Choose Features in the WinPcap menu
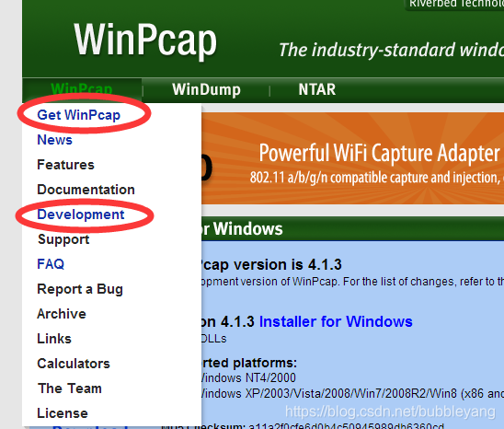The height and width of the screenshot is (429, 504). [x=65, y=165]
